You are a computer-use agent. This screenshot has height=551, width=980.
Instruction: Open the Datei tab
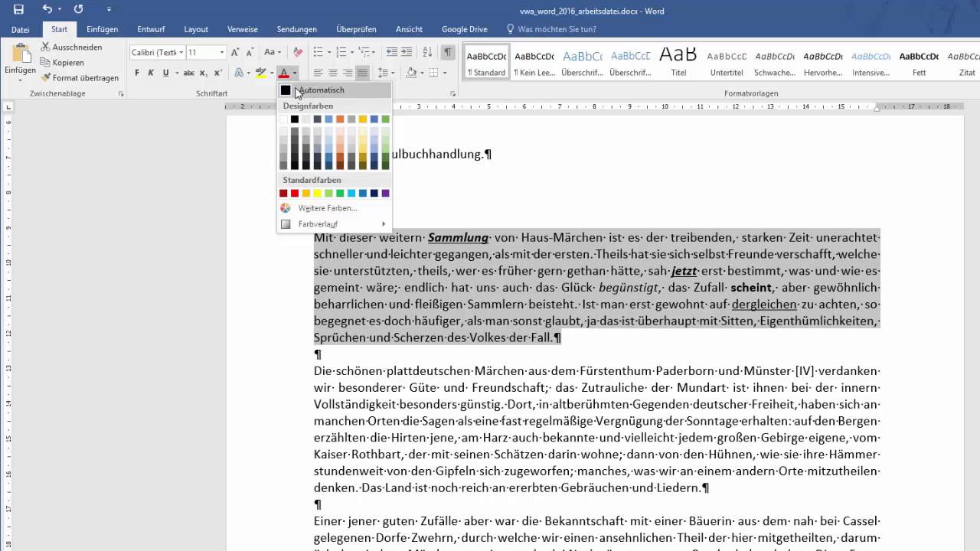pyautogui.click(x=21, y=29)
